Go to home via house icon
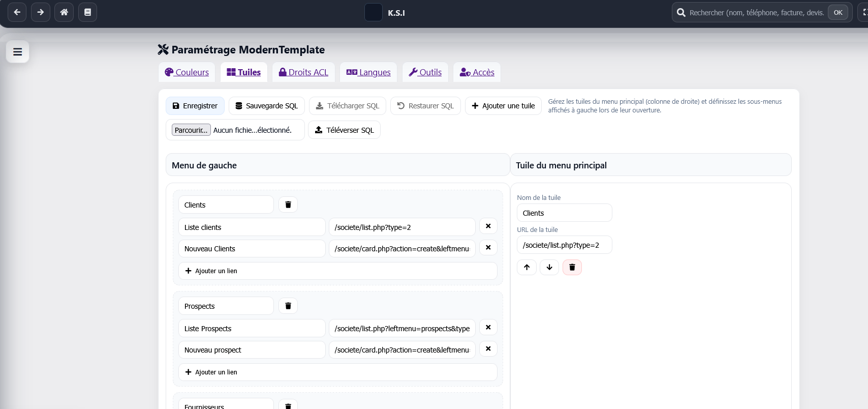 [64, 12]
